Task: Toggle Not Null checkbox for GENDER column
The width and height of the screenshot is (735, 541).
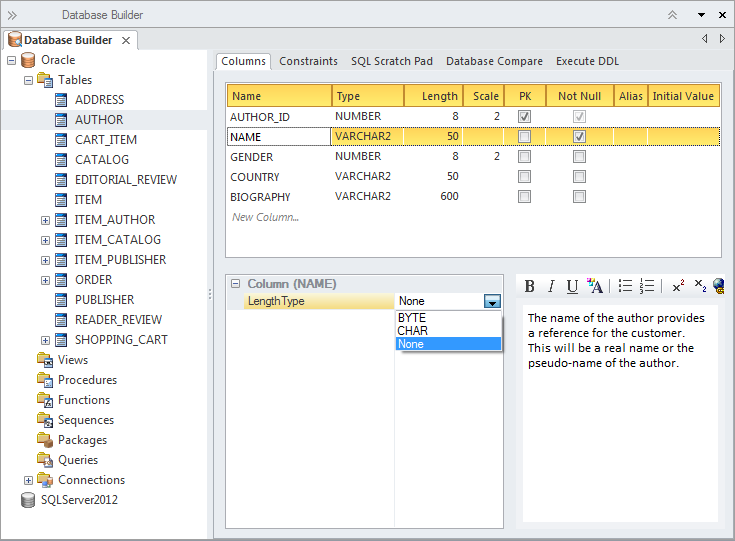Action: pos(579,156)
